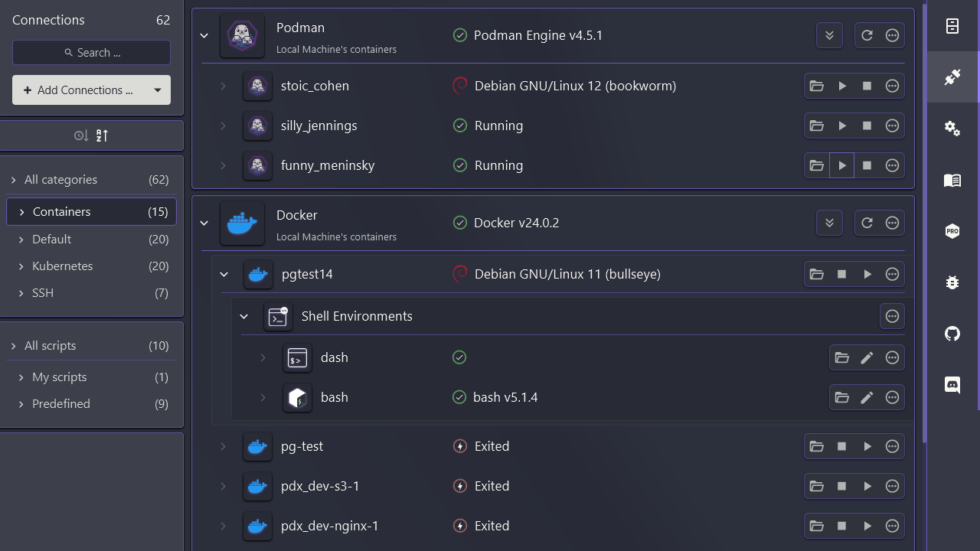Expand all children of Docker

829,223
